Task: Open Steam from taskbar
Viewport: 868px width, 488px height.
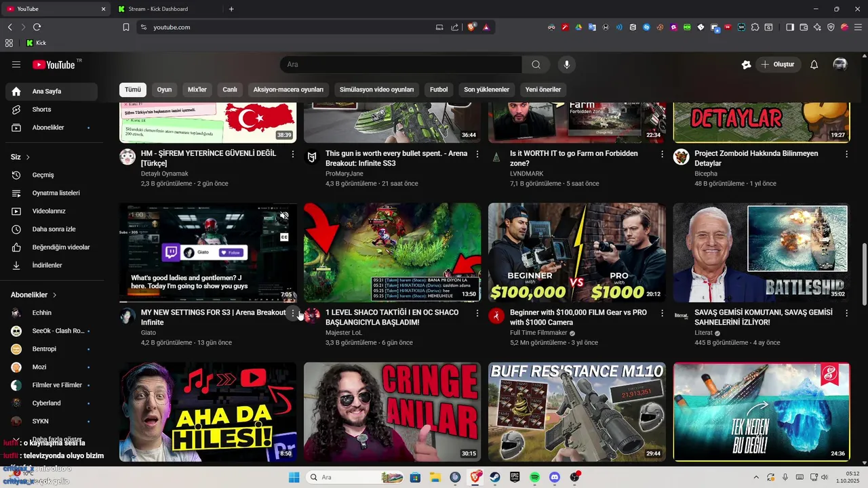Action: pyautogui.click(x=495, y=477)
